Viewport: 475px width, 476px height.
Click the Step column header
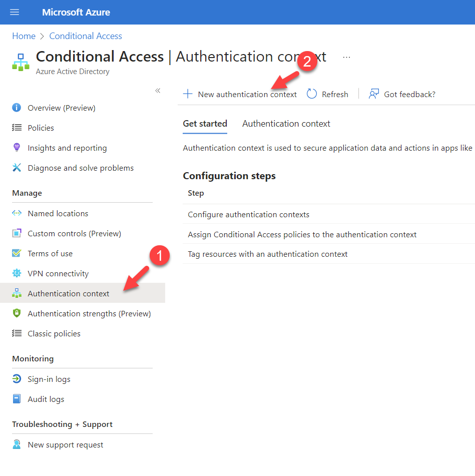coord(196,193)
